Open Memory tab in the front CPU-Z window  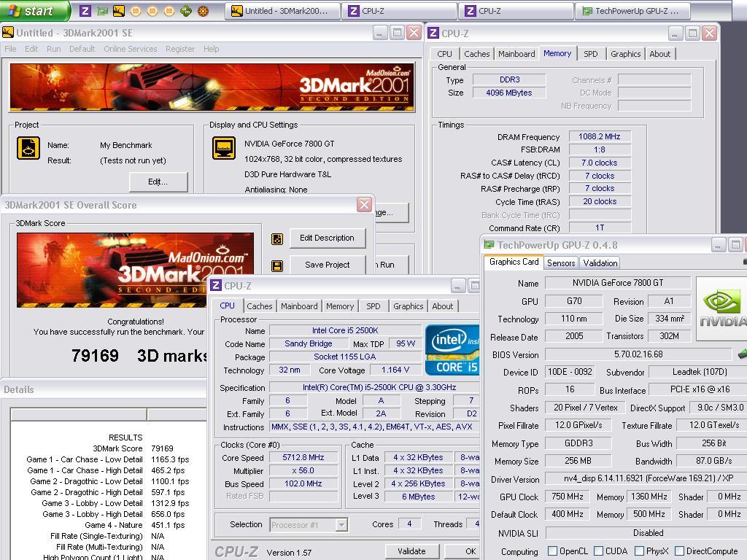[x=340, y=306]
